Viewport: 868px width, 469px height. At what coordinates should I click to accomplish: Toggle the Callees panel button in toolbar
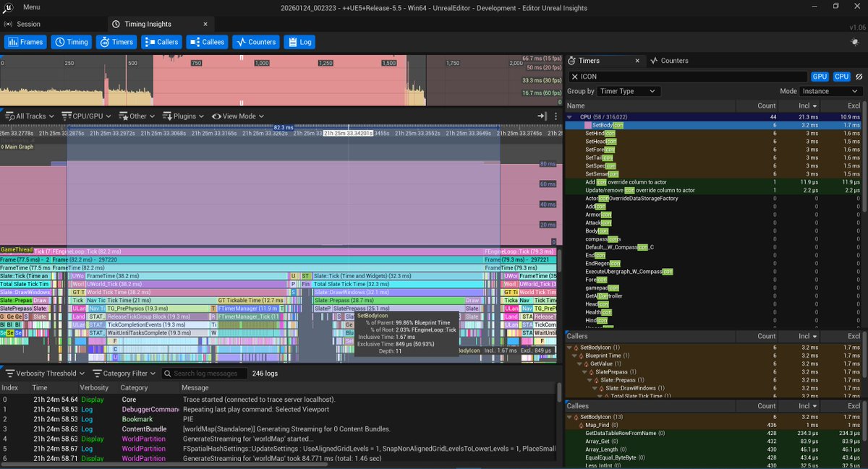(207, 42)
